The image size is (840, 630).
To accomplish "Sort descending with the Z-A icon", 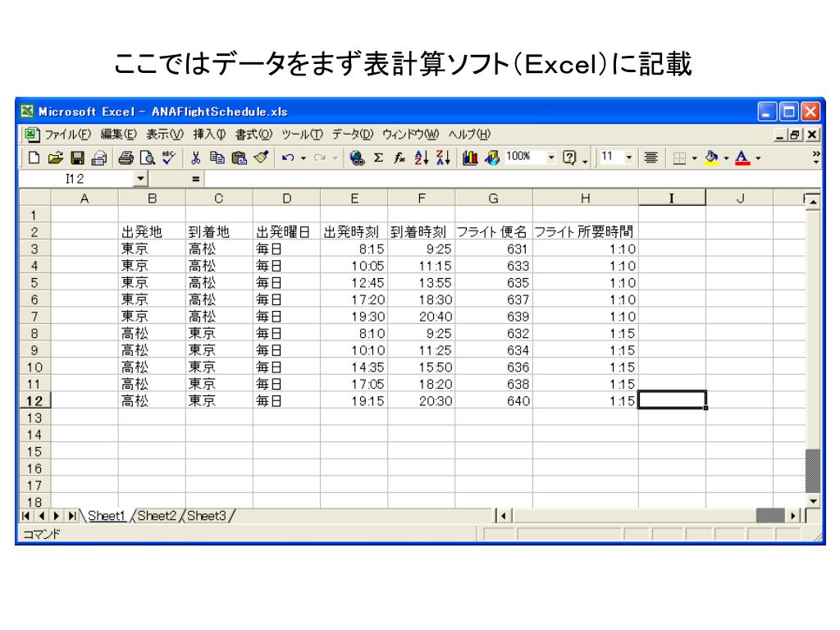I will [x=443, y=157].
